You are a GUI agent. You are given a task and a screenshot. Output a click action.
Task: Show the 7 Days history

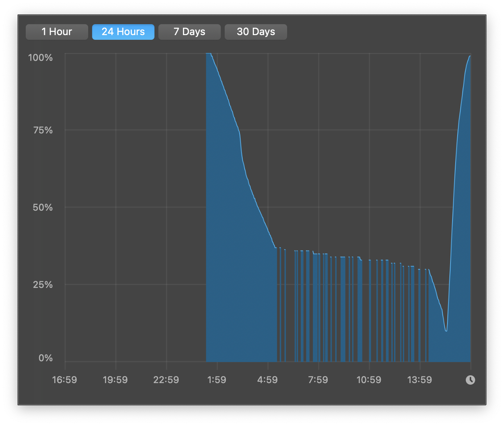click(190, 32)
